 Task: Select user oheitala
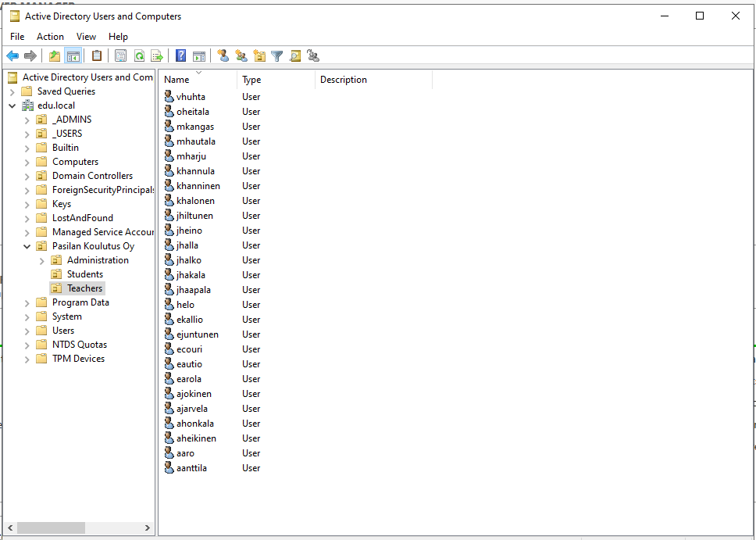[193, 112]
